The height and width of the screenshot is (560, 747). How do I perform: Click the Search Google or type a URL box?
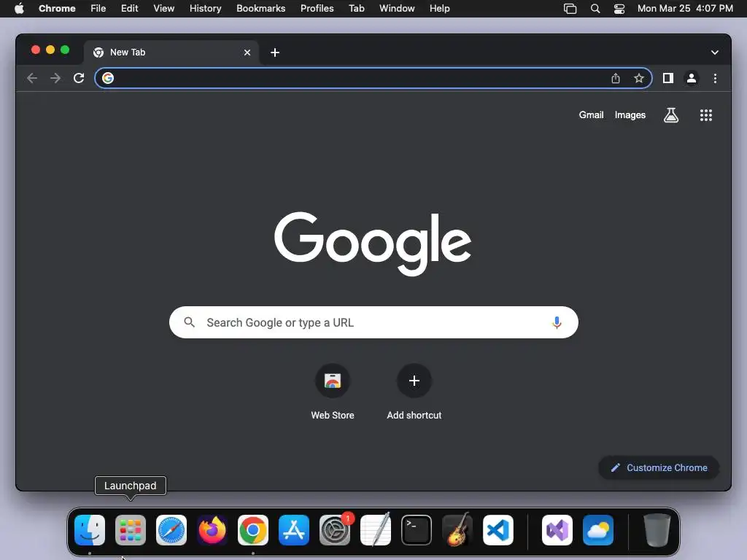coord(373,322)
